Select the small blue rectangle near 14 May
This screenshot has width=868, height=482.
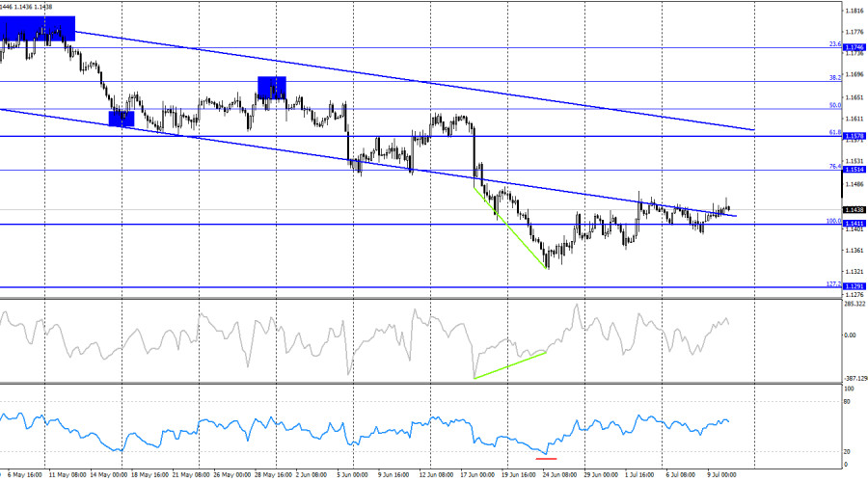tap(122, 119)
